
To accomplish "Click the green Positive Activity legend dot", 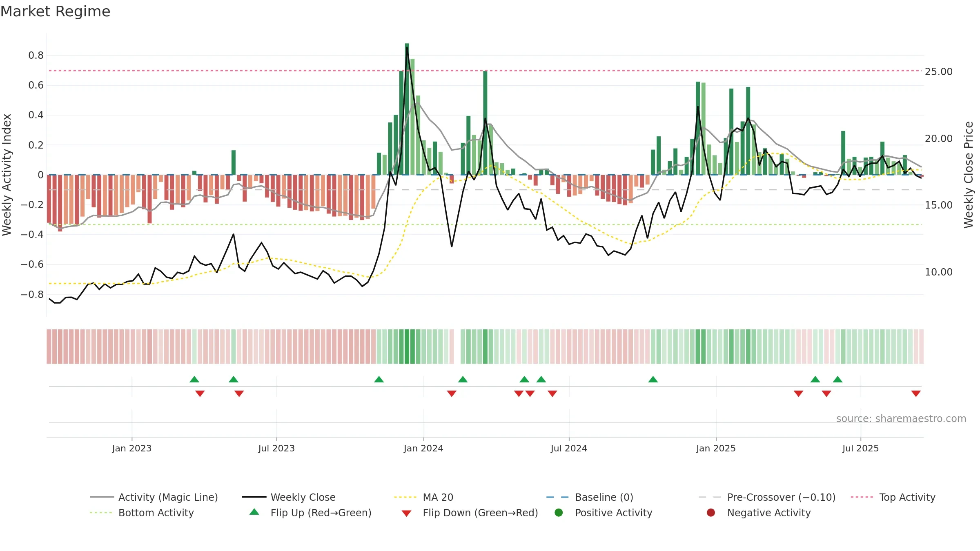I will coord(559,513).
